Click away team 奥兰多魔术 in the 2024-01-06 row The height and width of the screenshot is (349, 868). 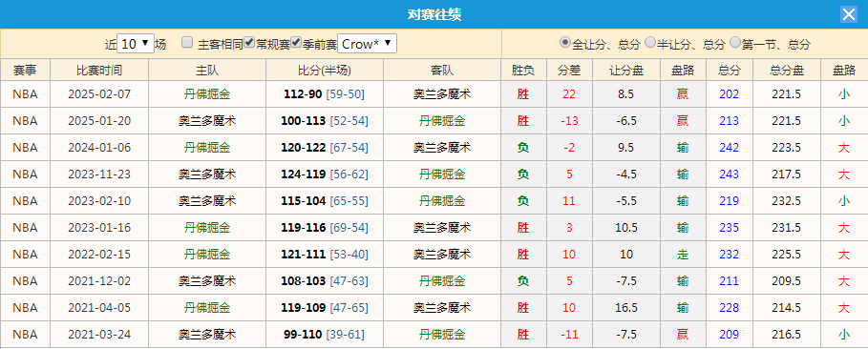(x=442, y=148)
